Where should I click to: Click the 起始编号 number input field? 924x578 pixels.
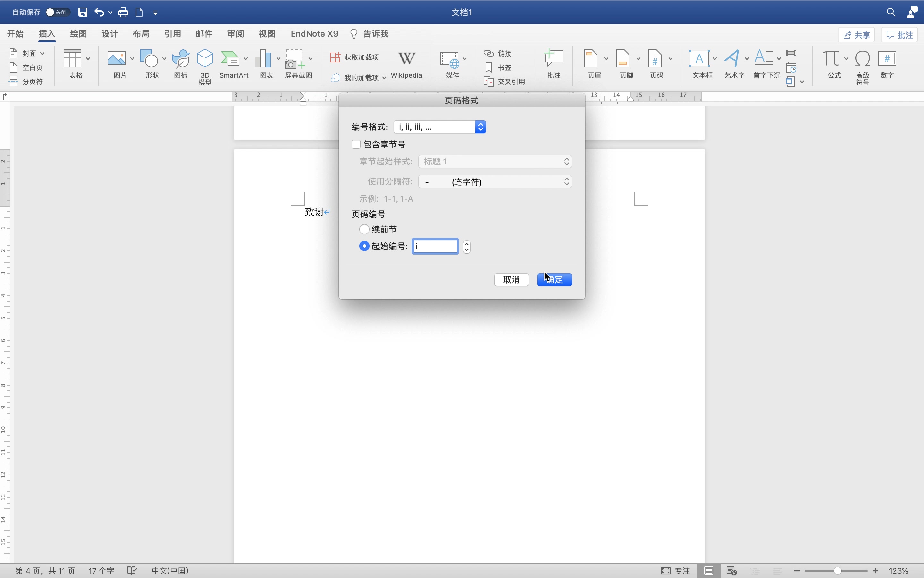(435, 246)
